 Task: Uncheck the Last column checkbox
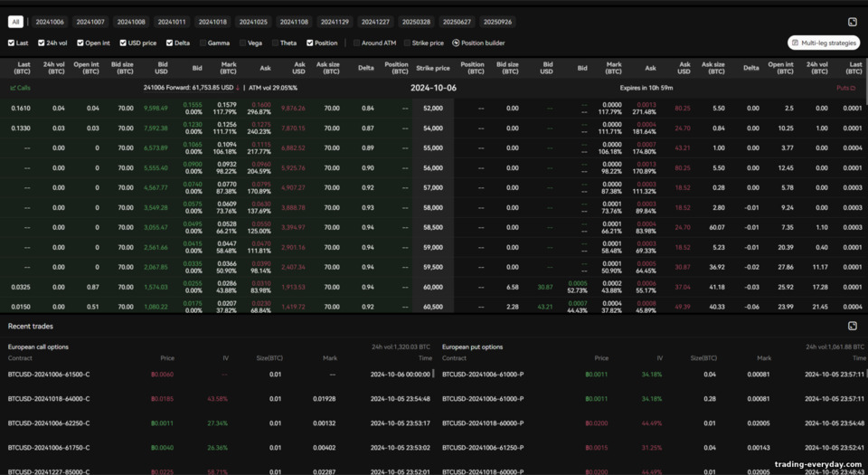(x=11, y=43)
